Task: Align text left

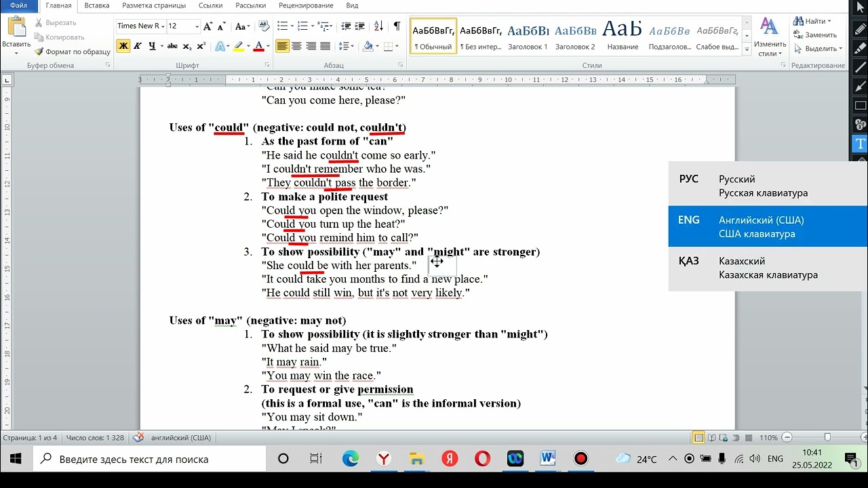Action: coord(282,46)
